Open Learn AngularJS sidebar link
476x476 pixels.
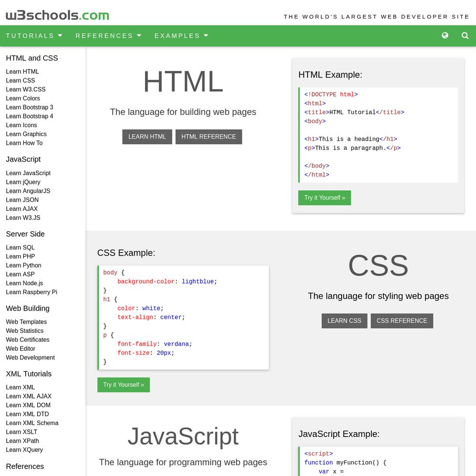click(x=28, y=191)
